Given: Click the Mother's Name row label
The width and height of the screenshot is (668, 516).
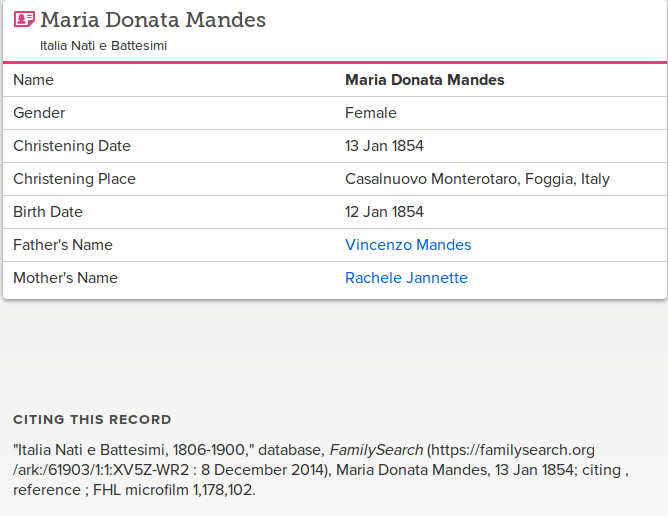Looking at the screenshot, I should 65,278.
